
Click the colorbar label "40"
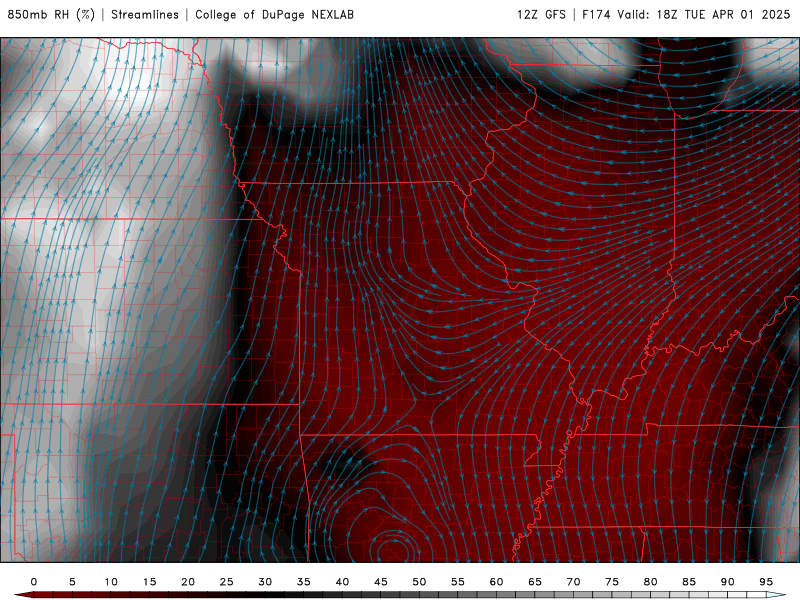342,582
